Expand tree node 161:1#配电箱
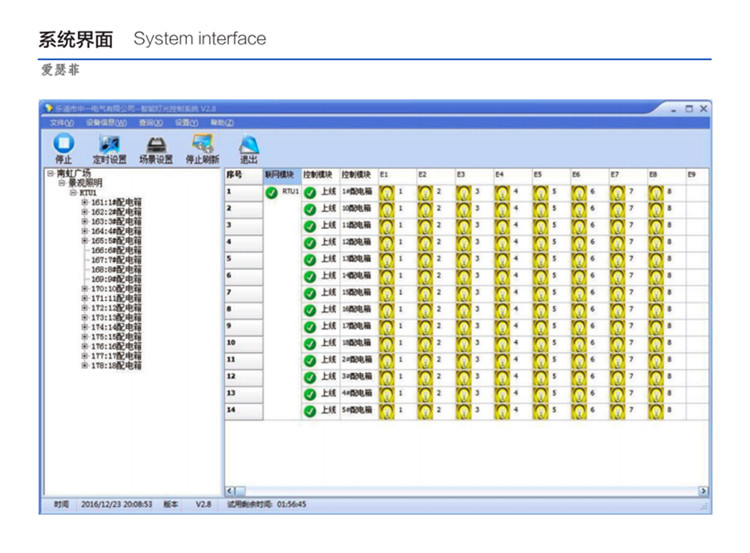Screen dimensions: 750x553 (x=85, y=202)
